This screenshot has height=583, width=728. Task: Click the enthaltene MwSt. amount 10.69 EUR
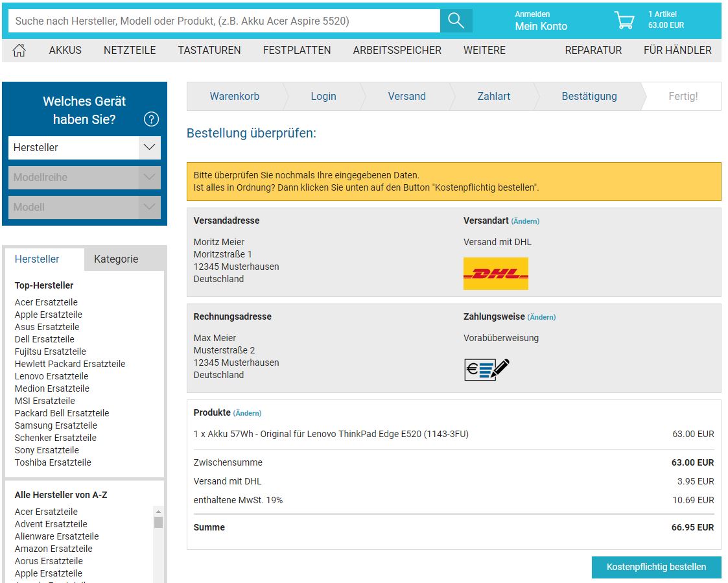pos(693,500)
